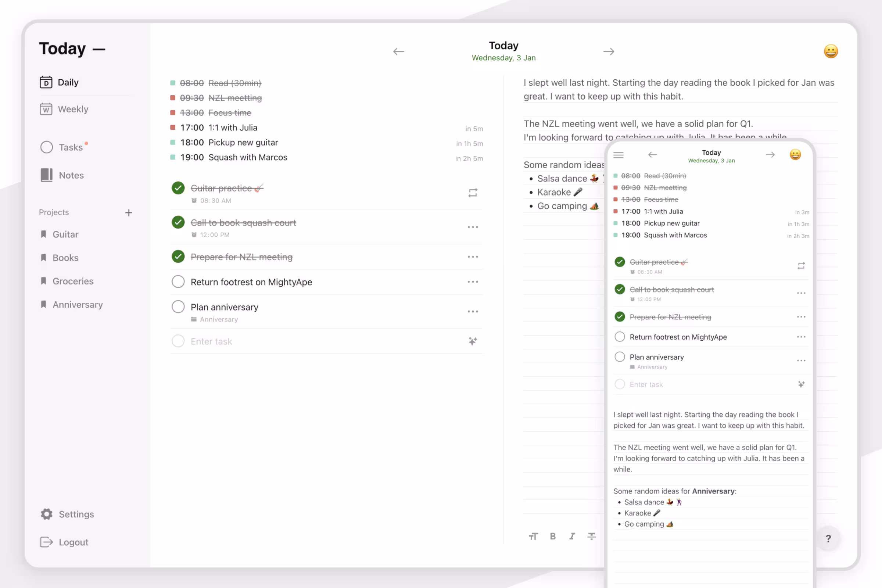The width and height of the screenshot is (882, 588).
Task: Click the 08:30 AM reminder under desktop Guitar practice
Action: tap(211, 201)
